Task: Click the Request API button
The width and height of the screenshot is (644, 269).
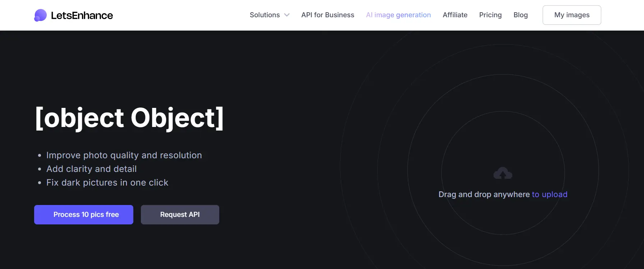Action: tap(180, 215)
